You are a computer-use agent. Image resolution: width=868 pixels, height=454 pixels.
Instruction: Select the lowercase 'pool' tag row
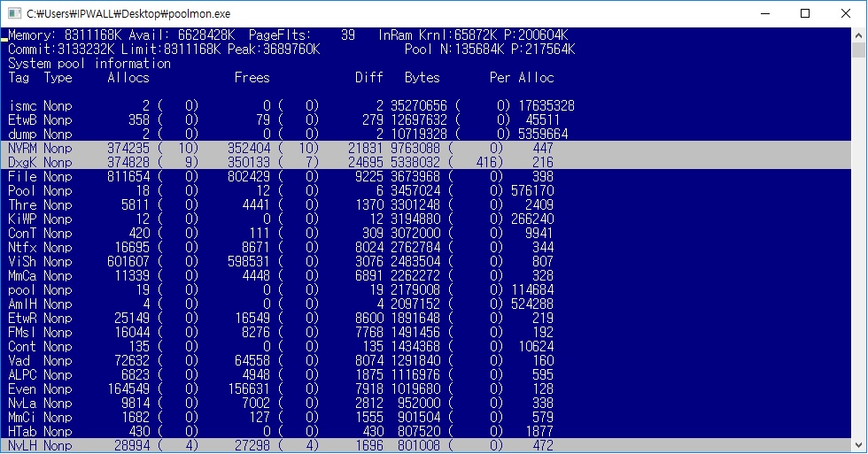click(426, 289)
